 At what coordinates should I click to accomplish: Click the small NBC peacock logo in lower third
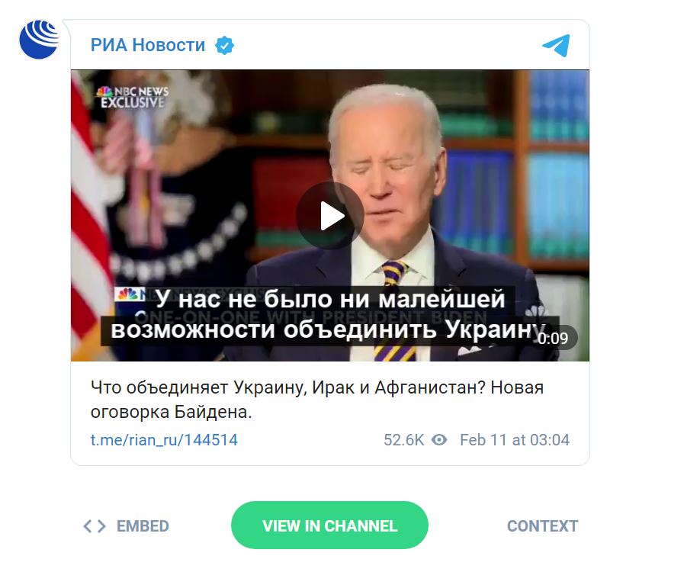129,294
